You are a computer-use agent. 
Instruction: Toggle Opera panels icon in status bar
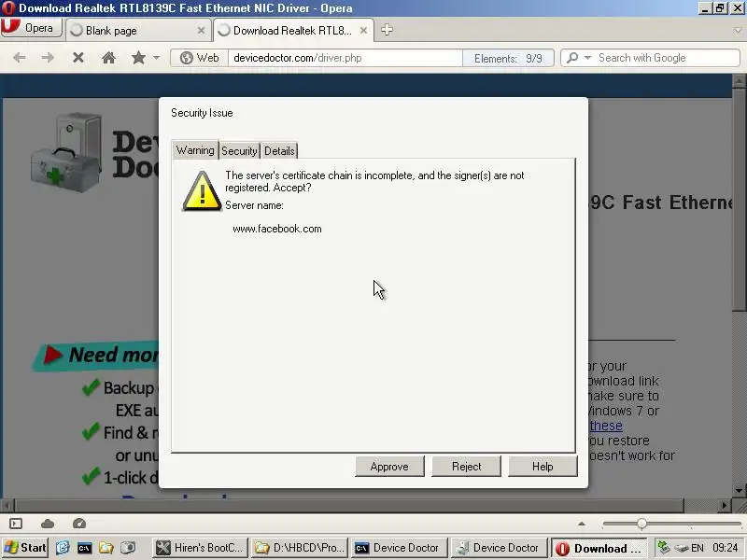(x=16, y=524)
